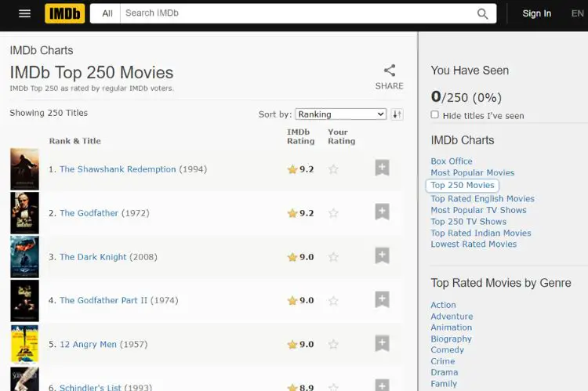This screenshot has width=588, height=391.
Task: Open Top Rated Indian Movies chart
Action: 481,234
